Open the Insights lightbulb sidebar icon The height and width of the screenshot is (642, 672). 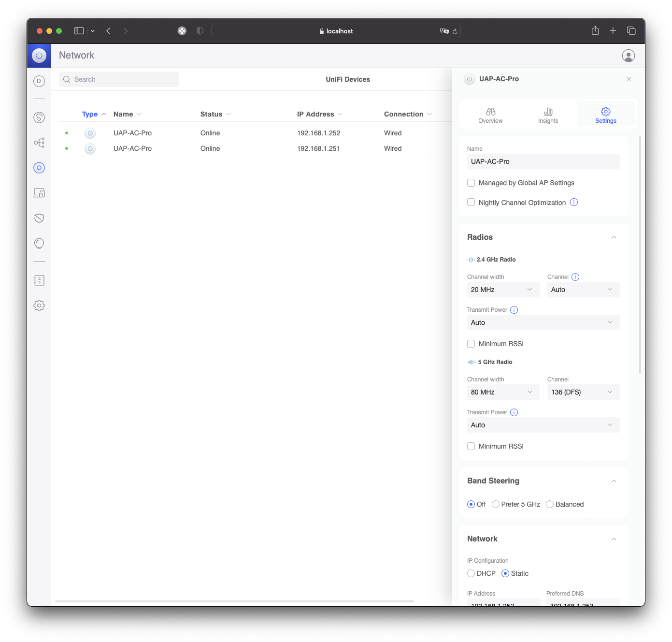(x=39, y=243)
